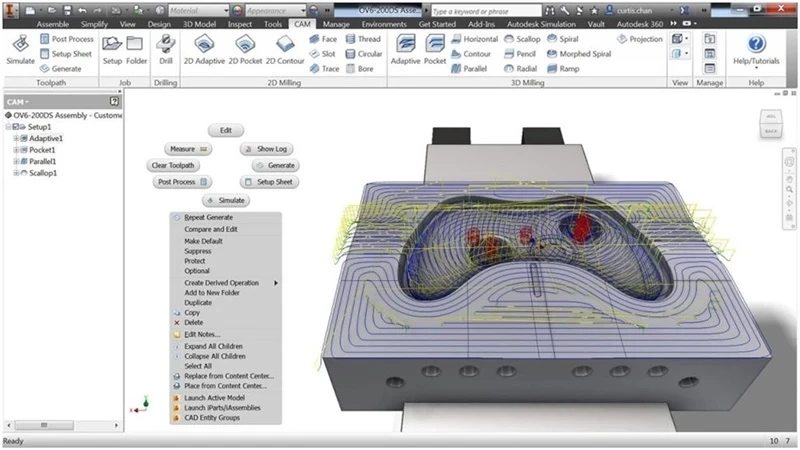Click Clear Toolpath button
The width and height of the screenshot is (800, 450).
[173, 165]
